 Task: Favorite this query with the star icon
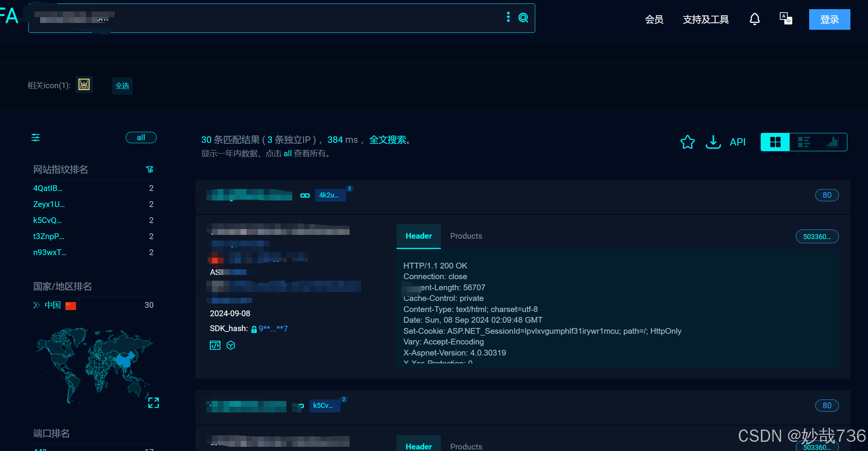(x=687, y=142)
